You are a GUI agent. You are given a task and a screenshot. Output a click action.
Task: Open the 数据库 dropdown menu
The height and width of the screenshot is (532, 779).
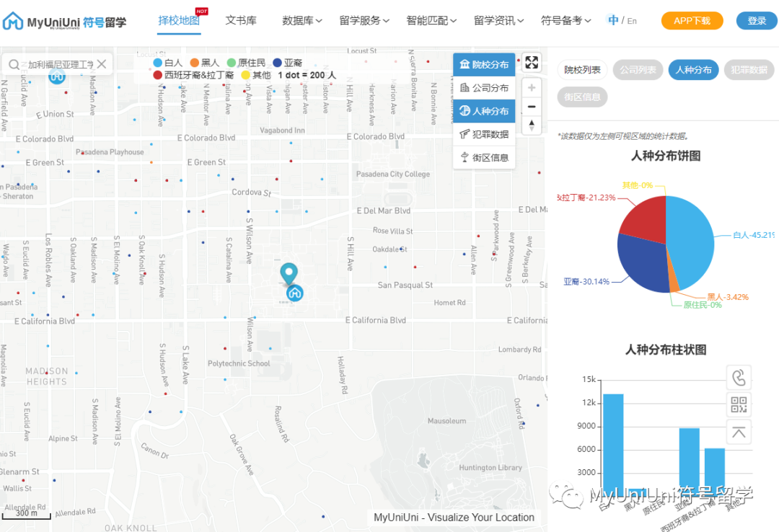click(298, 21)
